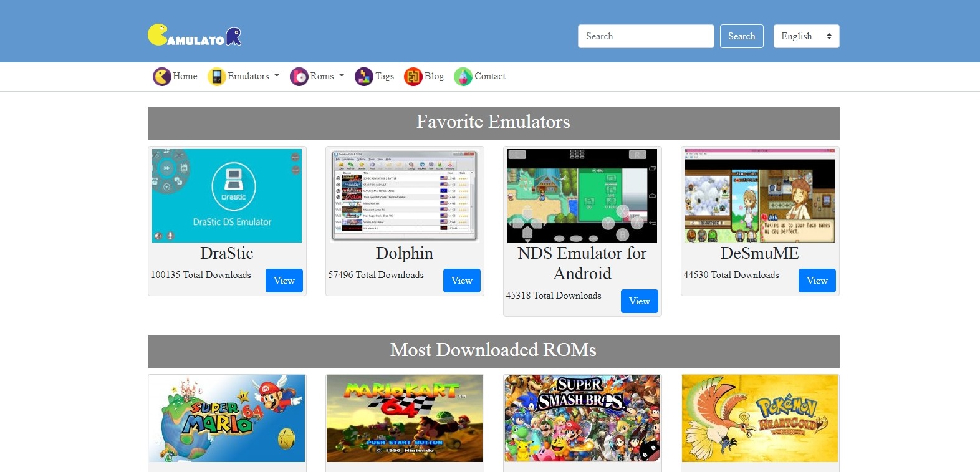Click the DeSmuME title
Viewport: 980px width, 472px height.
click(x=760, y=253)
